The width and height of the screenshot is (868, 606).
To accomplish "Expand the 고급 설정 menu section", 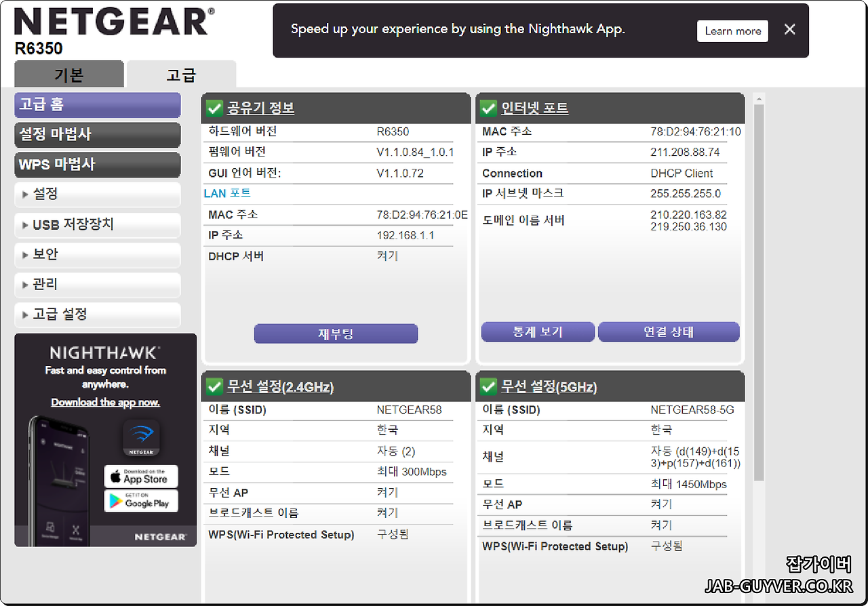I will [x=98, y=315].
